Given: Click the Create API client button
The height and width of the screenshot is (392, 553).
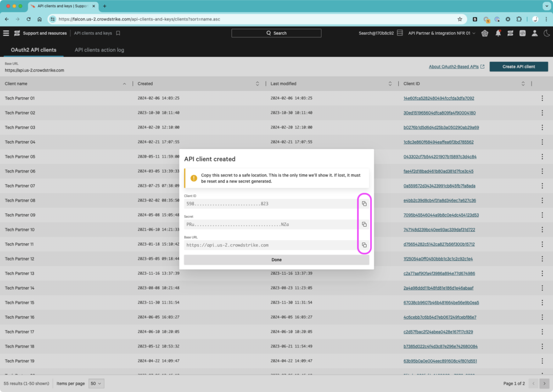Looking at the screenshot, I should coord(518,67).
